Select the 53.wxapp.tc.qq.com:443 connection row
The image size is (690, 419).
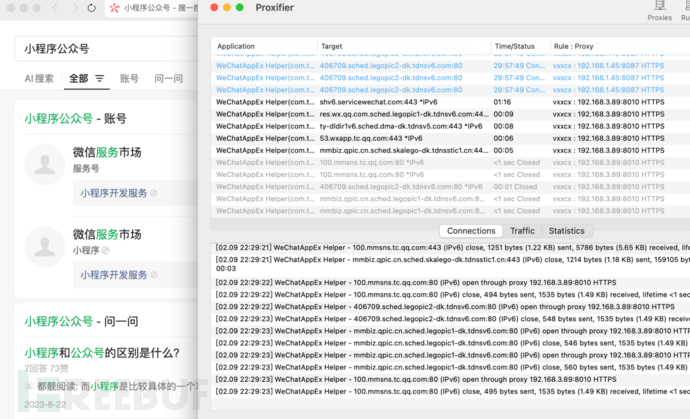[x=450, y=138]
